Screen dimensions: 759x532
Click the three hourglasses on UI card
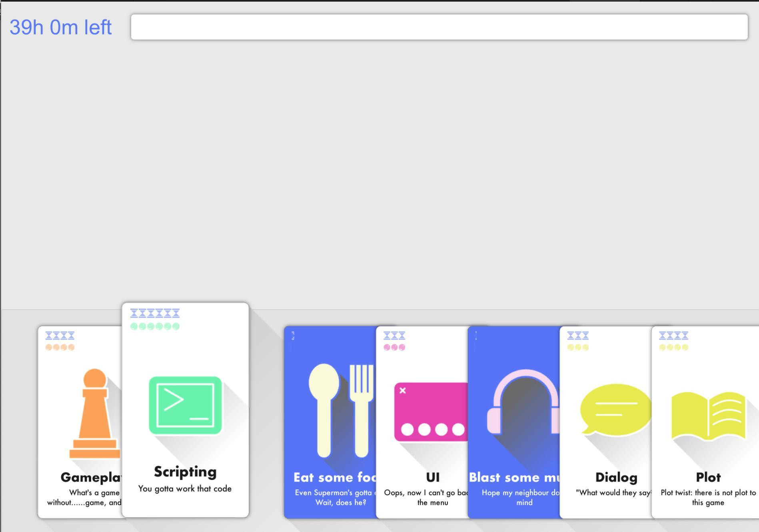[394, 335]
